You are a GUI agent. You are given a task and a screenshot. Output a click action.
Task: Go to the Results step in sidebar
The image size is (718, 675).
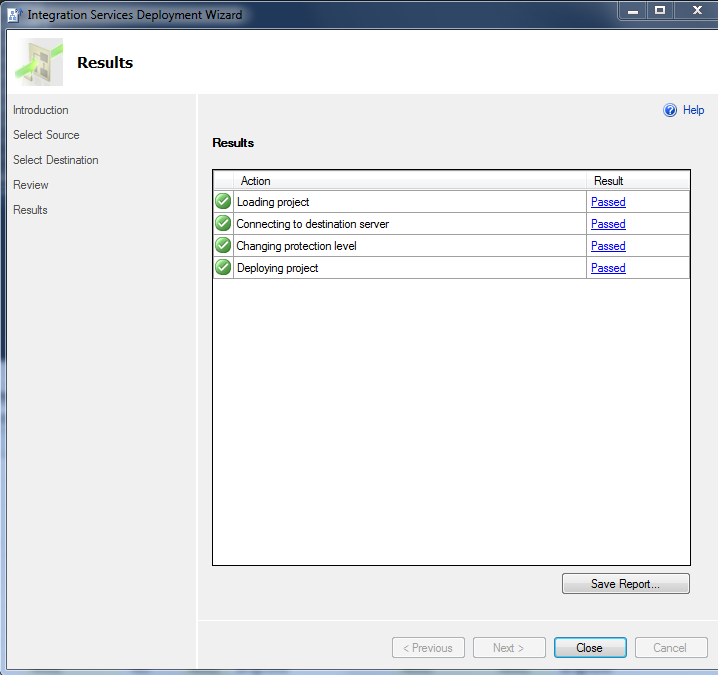pos(30,210)
